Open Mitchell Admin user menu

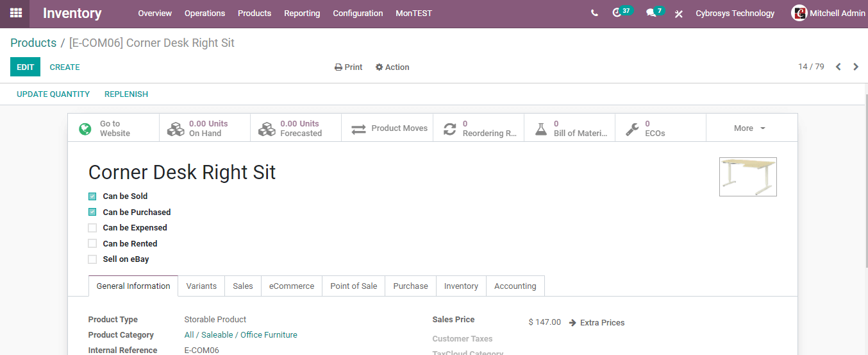click(828, 13)
